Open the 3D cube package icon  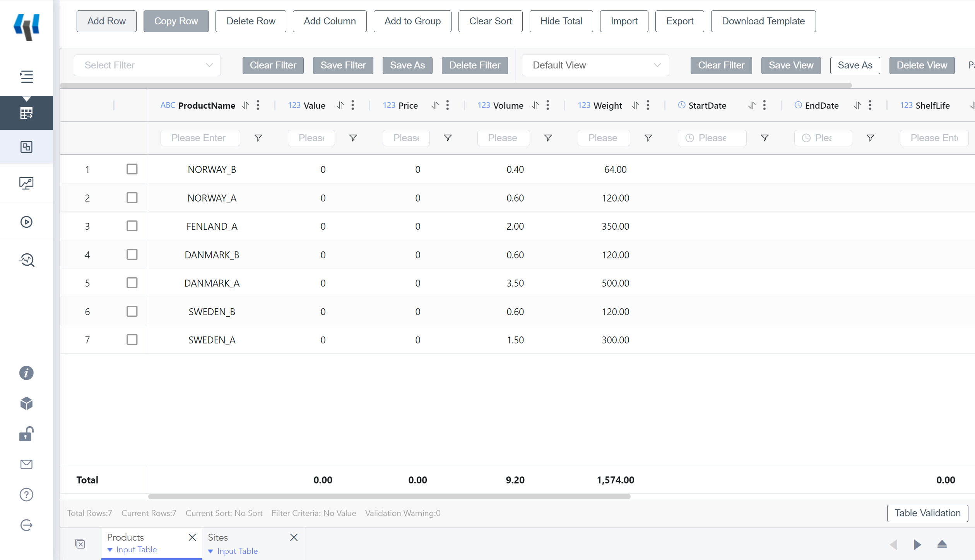[x=26, y=403]
